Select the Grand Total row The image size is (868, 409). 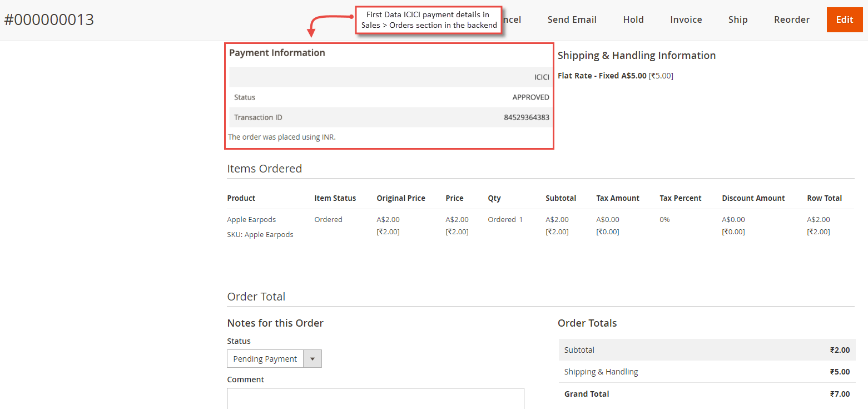click(706, 393)
